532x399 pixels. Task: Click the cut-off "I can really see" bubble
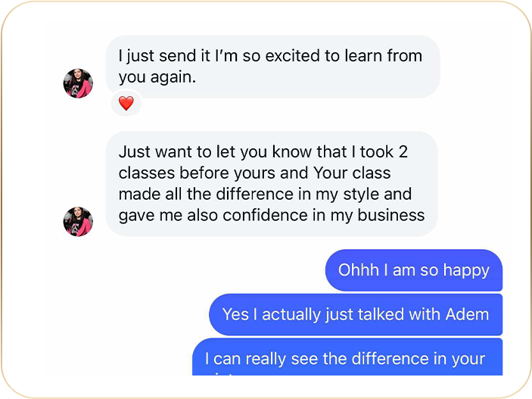(347, 357)
